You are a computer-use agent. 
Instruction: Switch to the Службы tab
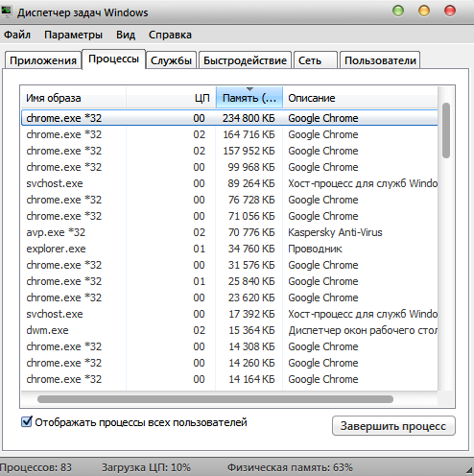click(x=171, y=60)
